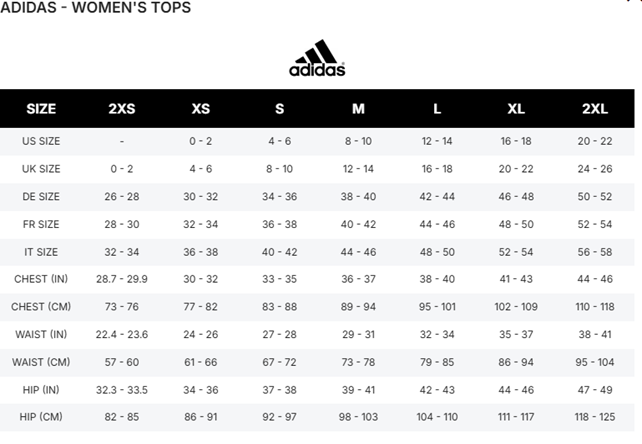Select the 2XL column header
The height and width of the screenshot is (444, 642).
595,108
